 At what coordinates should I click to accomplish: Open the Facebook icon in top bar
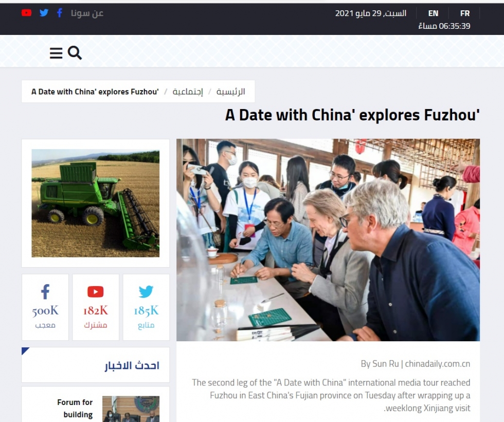(60, 13)
